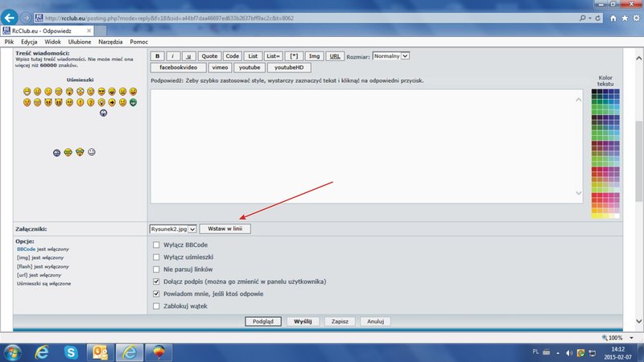644x362 pixels.
Task: Apply italic with the i button
Action: click(173, 56)
